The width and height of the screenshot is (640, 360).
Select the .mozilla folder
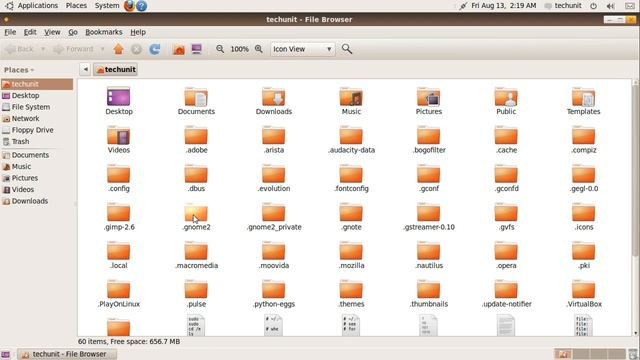351,255
